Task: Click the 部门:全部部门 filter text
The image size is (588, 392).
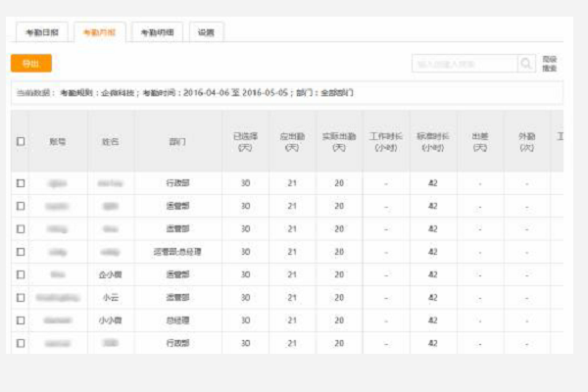Action: point(324,93)
